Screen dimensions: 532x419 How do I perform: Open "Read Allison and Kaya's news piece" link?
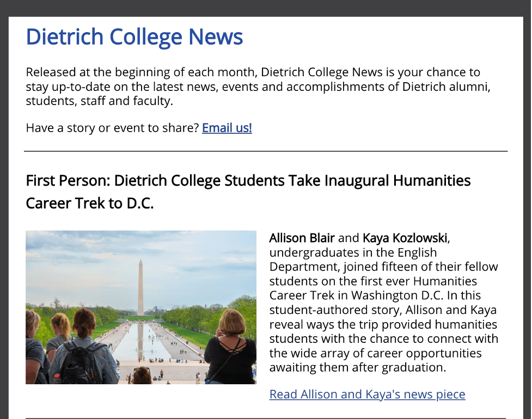tap(367, 395)
